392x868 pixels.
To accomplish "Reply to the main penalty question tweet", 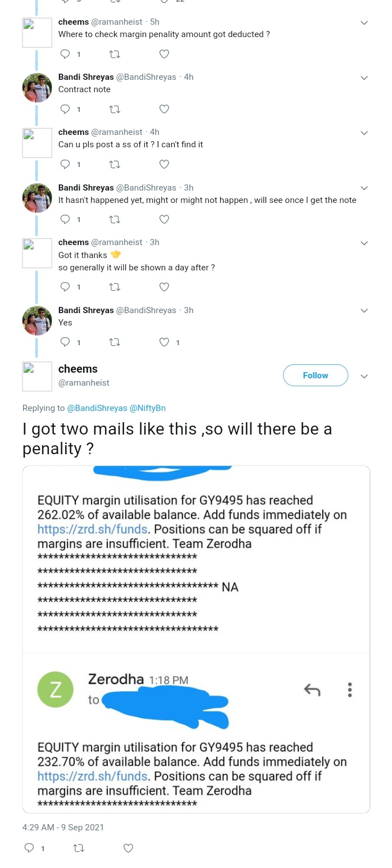I will [x=29, y=848].
